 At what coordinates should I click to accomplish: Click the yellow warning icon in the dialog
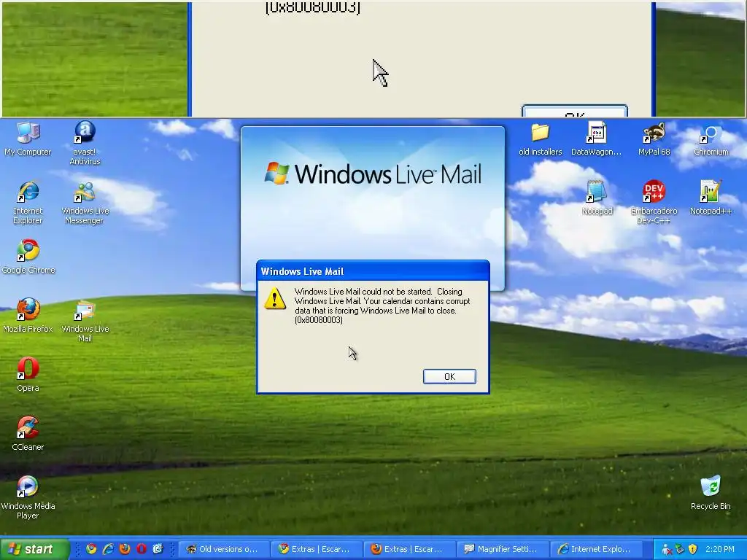[x=275, y=298]
